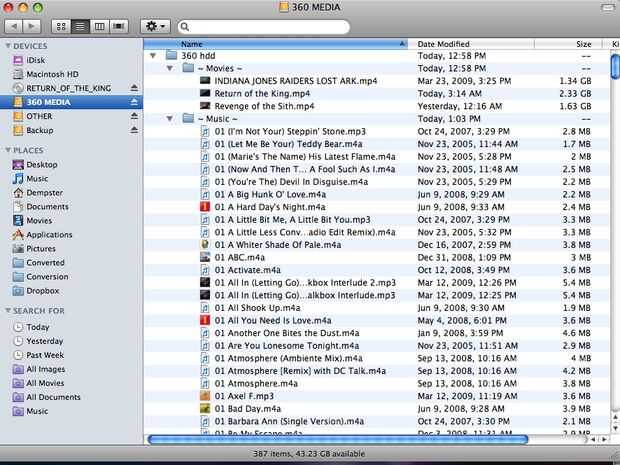Collapse the SEARCH FOR sidebar section
Viewport: 620px width, 465px height.
(x=8, y=310)
